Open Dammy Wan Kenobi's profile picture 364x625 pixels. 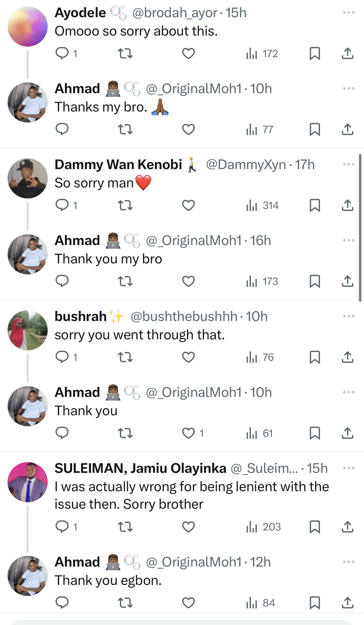pos(28,178)
